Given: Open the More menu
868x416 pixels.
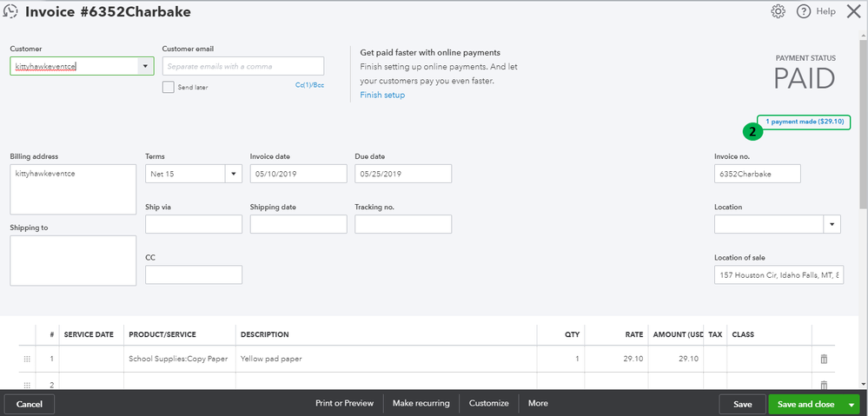Looking at the screenshot, I should 538,403.
